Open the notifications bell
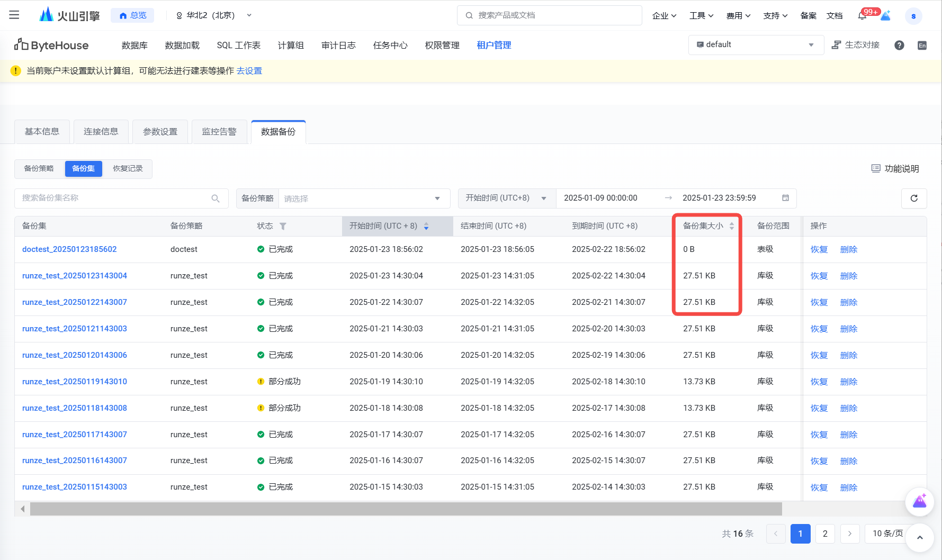 (862, 15)
